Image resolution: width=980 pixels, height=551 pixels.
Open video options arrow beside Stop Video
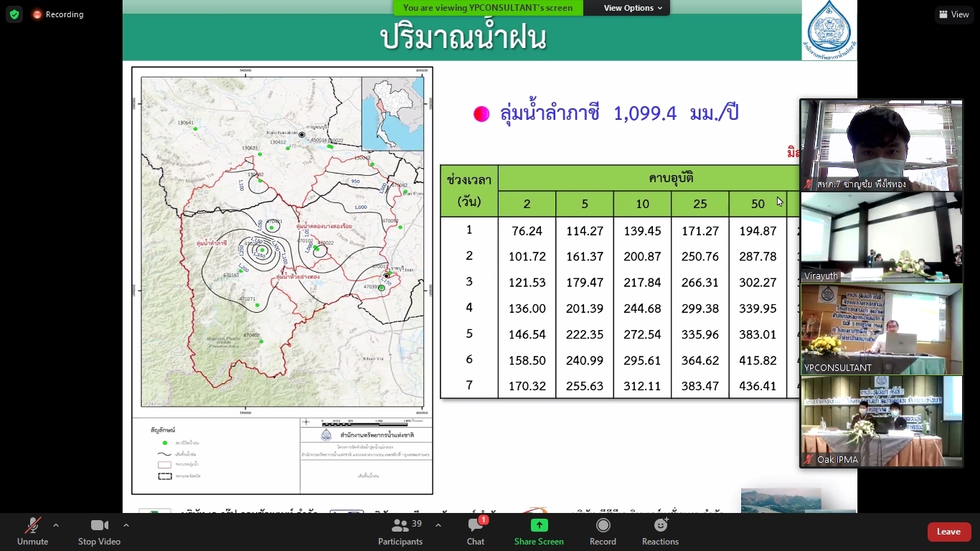tap(126, 525)
